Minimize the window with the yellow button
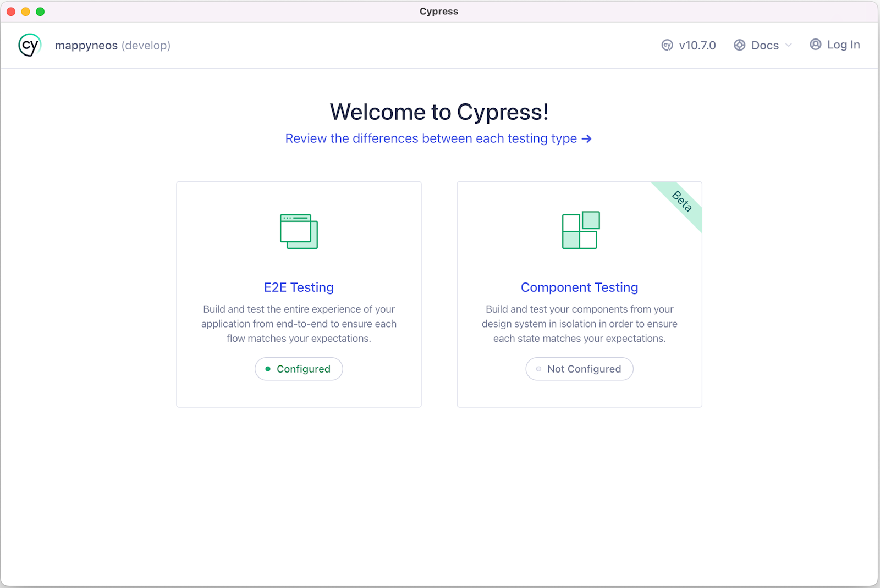 point(25,12)
